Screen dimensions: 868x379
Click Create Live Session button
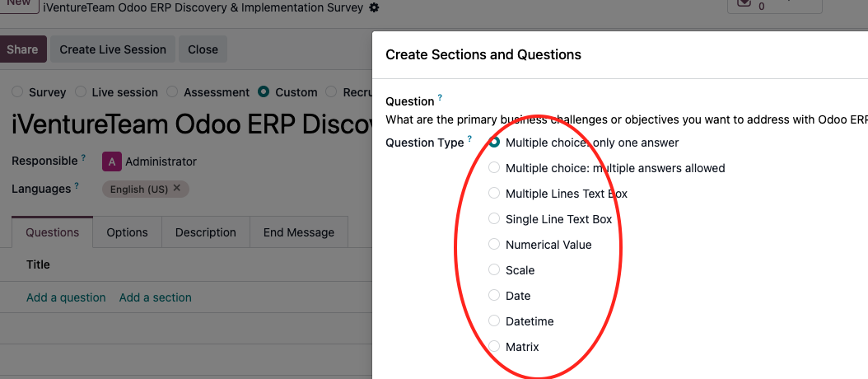click(113, 49)
